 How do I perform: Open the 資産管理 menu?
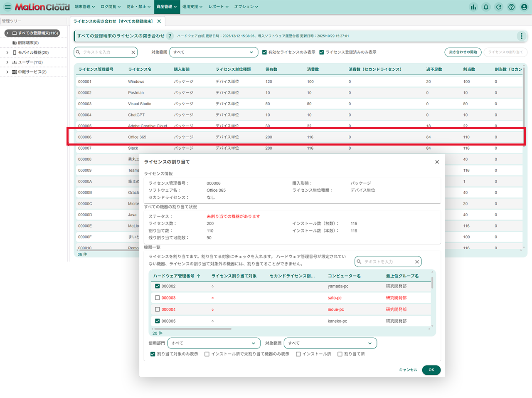click(166, 7)
